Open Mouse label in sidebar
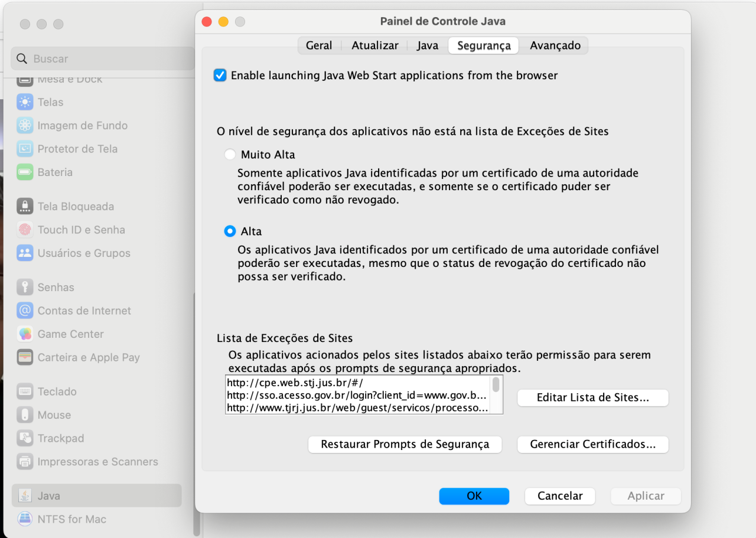756x538 pixels. coord(54,415)
